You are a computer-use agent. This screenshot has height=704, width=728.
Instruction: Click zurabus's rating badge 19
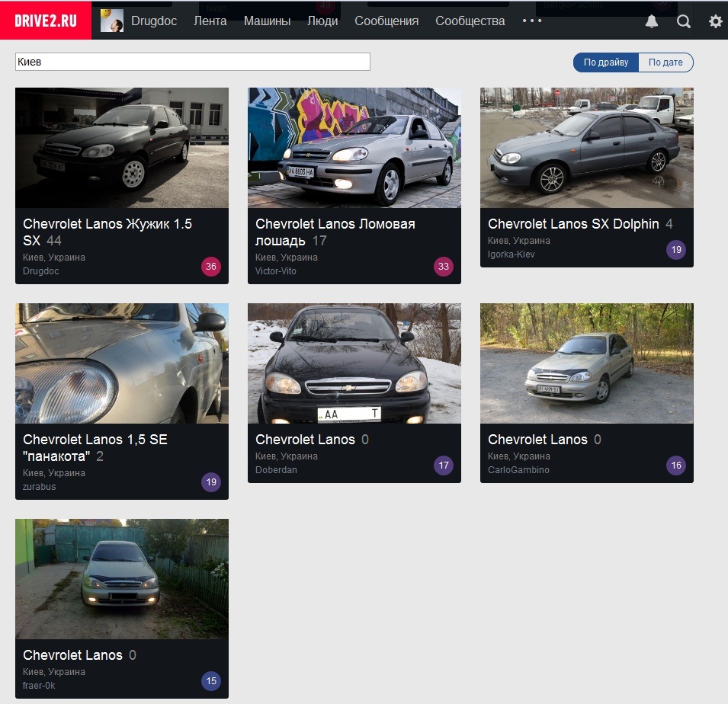(211, 482)
